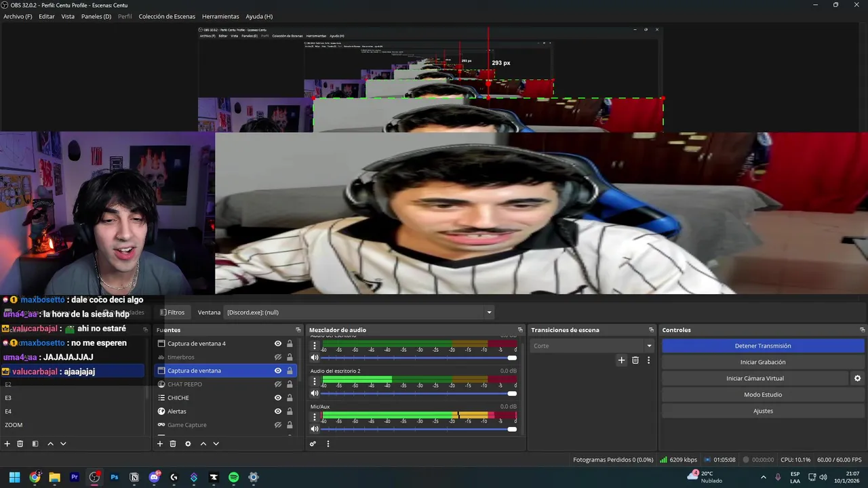The height and width of the screenshot is (488, 868).
Task: Open the Herramientas menu
Action: (220, 16)
